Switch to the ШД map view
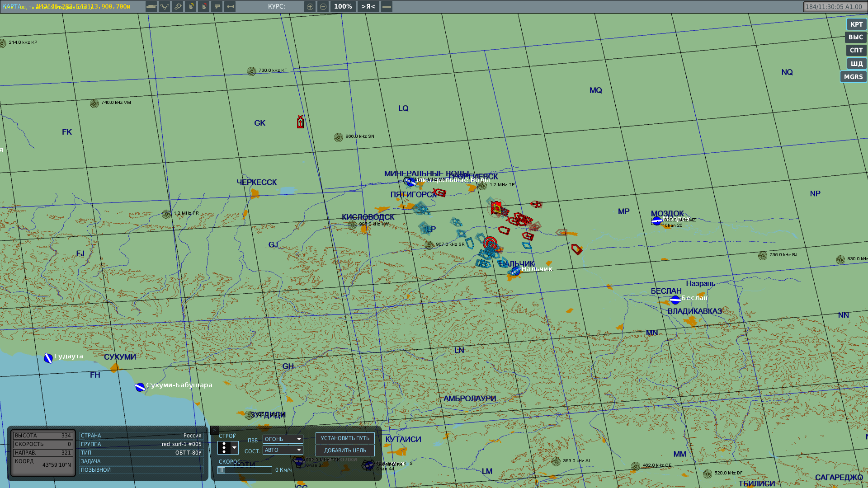Image resolution: width=868 pixels, height=488 pixels. [856, 64]
